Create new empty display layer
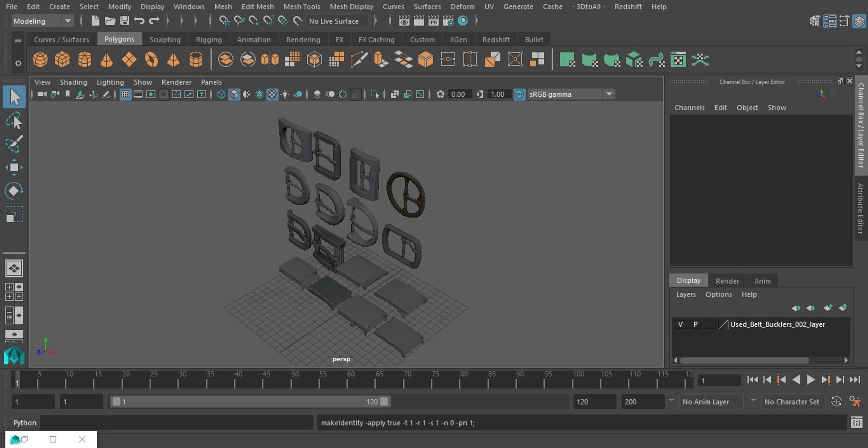The height and width of the screenshot is (448, 868). coord(828,308)
